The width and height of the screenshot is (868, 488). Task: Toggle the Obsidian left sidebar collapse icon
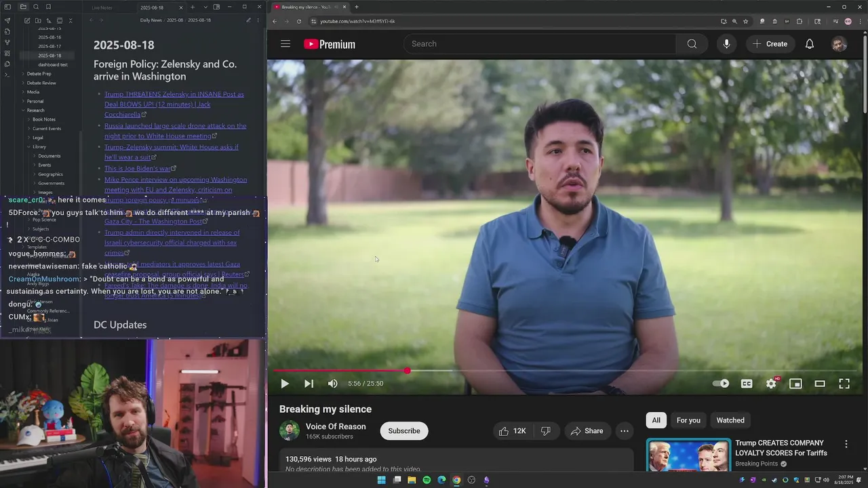[7, 7]
